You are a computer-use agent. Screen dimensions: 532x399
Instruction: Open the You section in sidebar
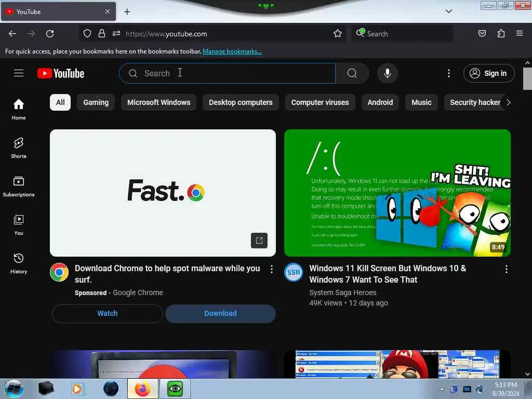coord(19,224)
